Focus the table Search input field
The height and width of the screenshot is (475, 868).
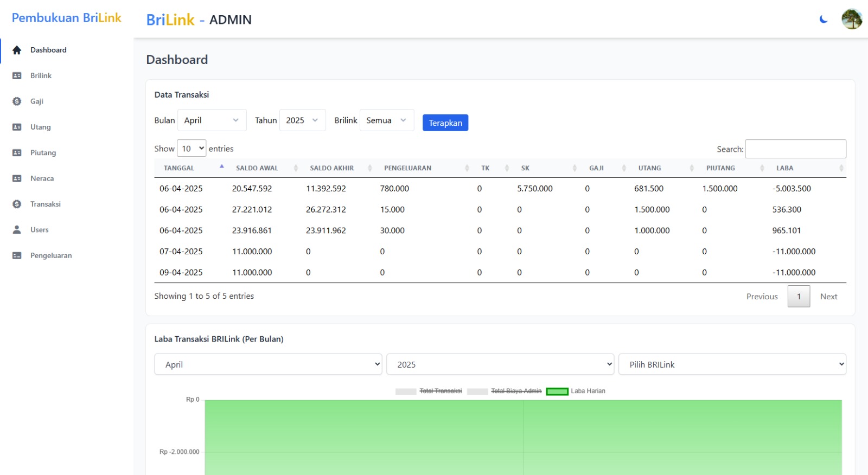pyautogui.click(x=795, y=149)
